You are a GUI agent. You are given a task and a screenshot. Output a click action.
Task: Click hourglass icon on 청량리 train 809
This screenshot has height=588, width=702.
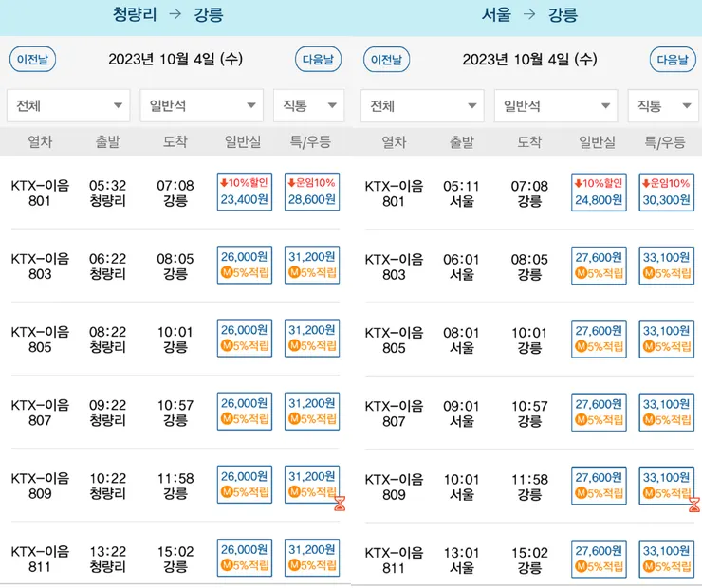pyautogui.click(x=340, y=503)
